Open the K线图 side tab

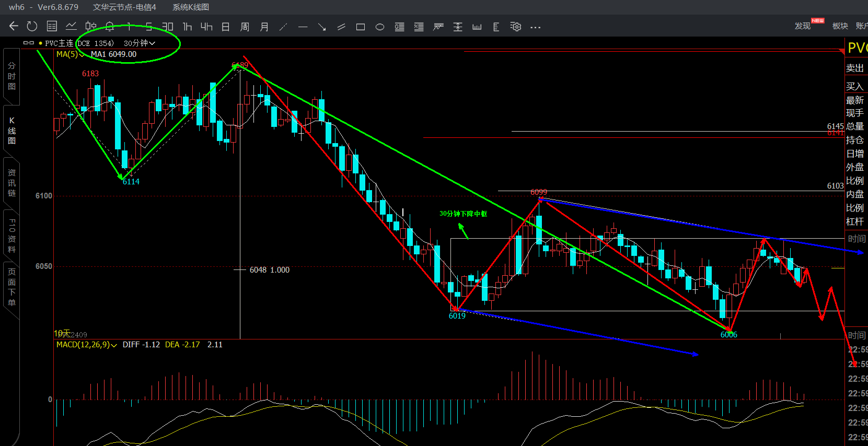click(x=11, y=131)
